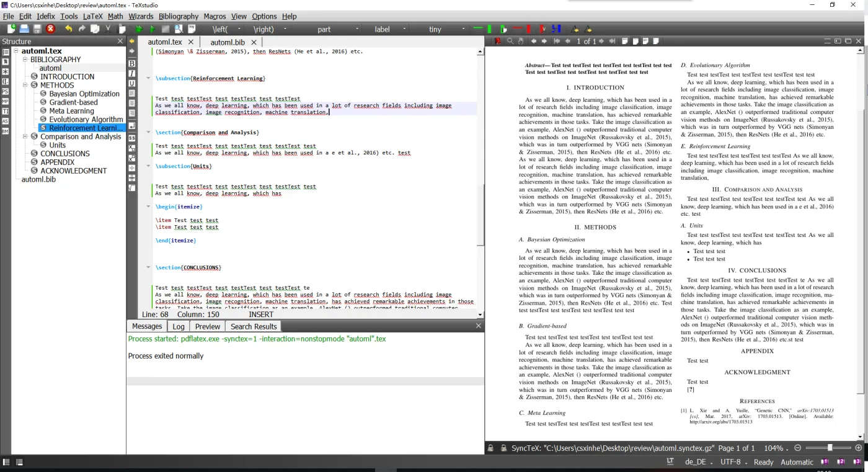This screenshot has width=868, height=472.
Task: Click the Open file toolbar icon
Action: coord(24,29)
